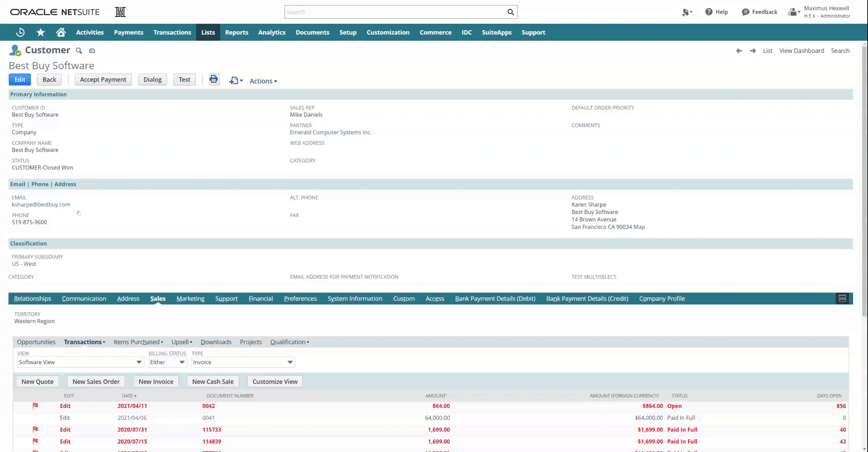Open the Lists menu
The width and height of the screenshot is (868, 452).
[208, 32]
